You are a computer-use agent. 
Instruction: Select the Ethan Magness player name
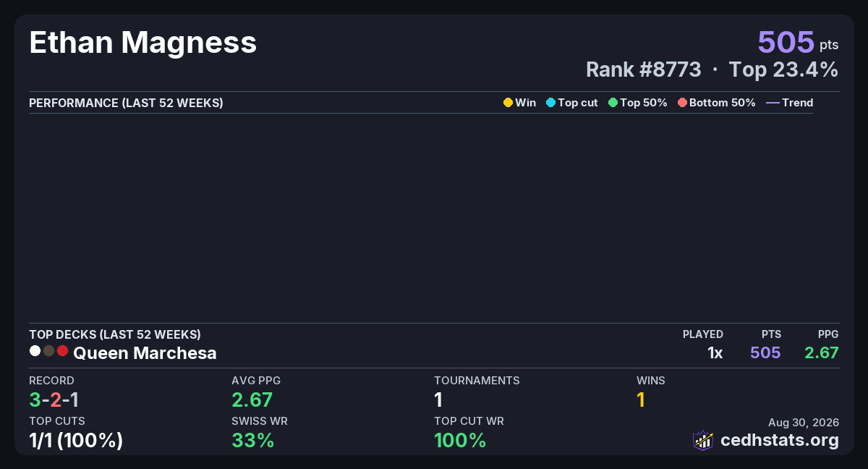click(143, 42)
